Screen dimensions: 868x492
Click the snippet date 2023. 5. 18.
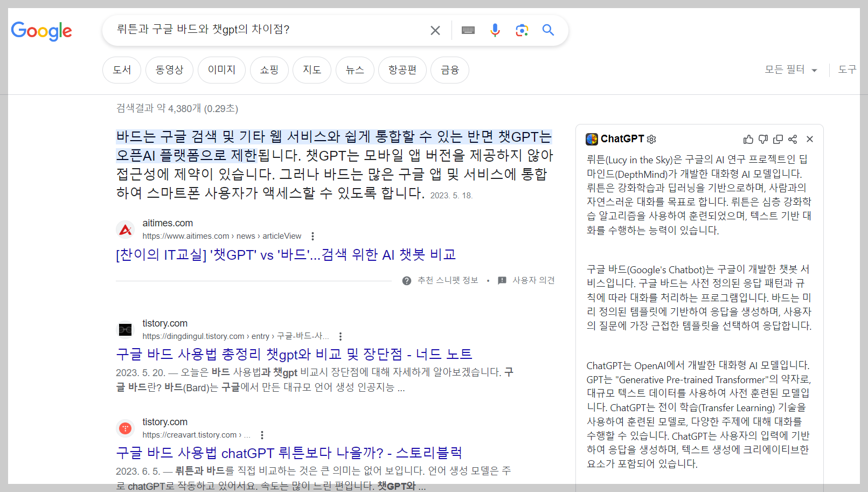tap(451, 196)
